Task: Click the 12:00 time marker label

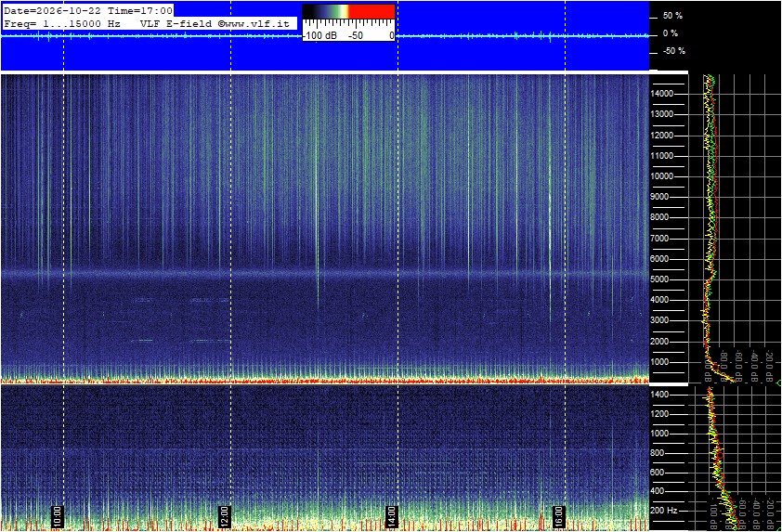Action: point(225,516)
